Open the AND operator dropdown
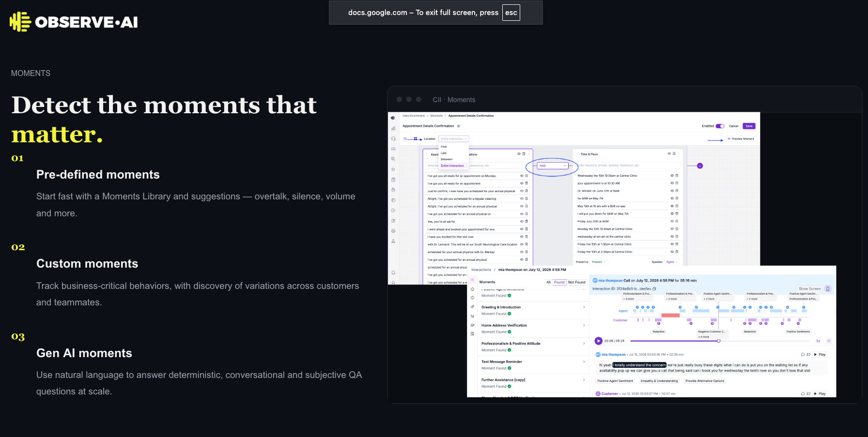868x437 pixels. click(x=553, y=166)
